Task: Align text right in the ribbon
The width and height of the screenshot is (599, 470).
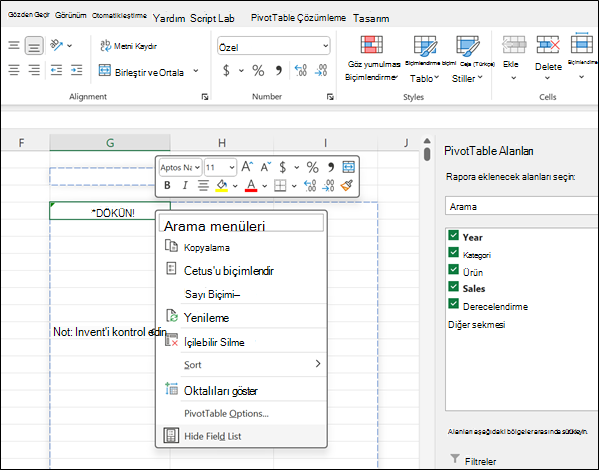Action: click(x=34, y=70)
